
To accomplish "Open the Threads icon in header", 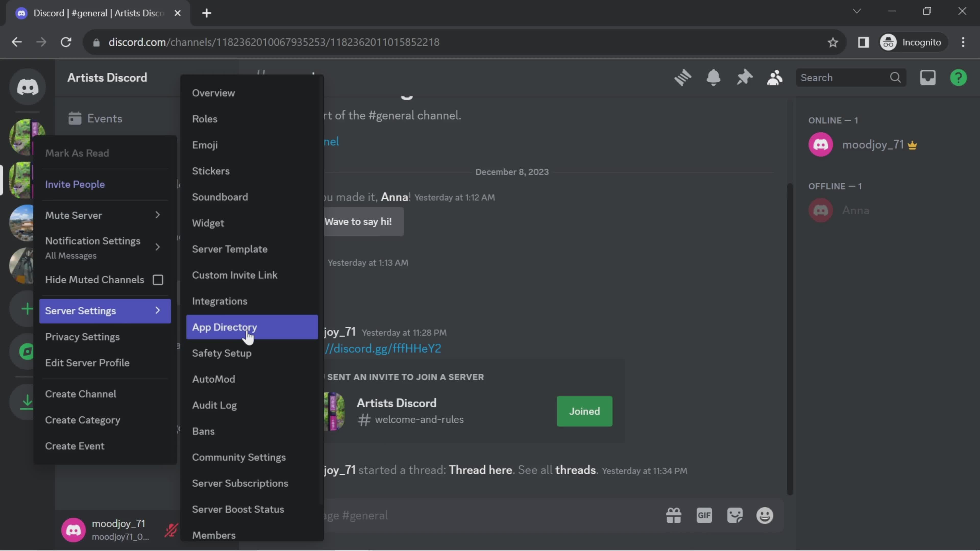I will pos(683,78).
